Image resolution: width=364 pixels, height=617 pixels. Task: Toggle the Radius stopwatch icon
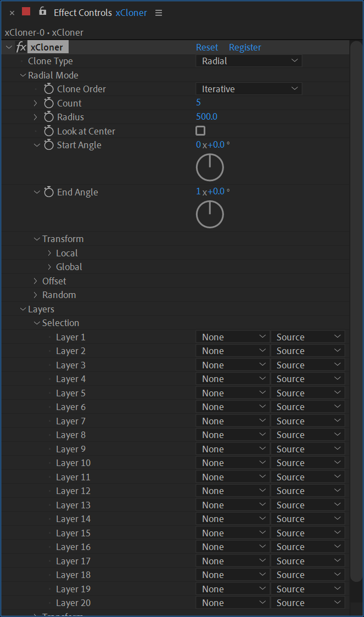pos(49,117)
